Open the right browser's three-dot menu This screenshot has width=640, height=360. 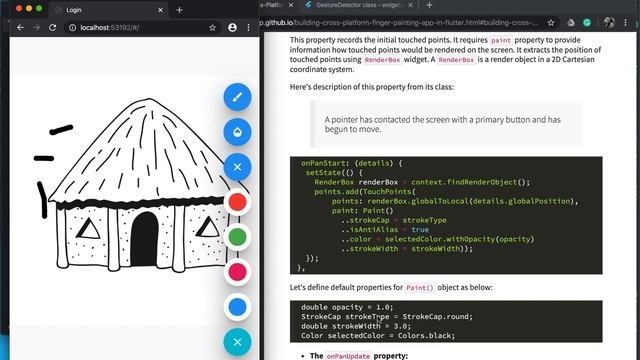click(625, 22)
